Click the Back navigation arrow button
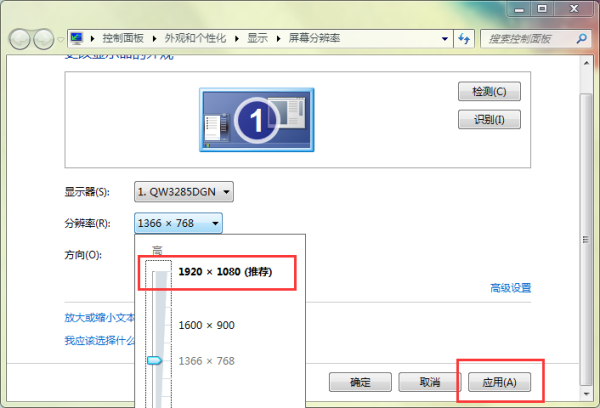The height and width of the screenshot is (408, 600). point(20,38)
